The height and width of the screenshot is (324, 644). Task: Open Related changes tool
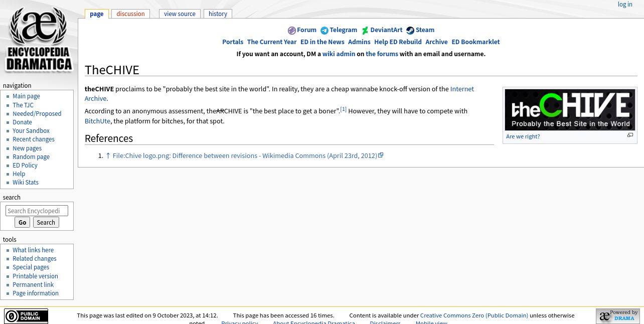pos(35,259)
